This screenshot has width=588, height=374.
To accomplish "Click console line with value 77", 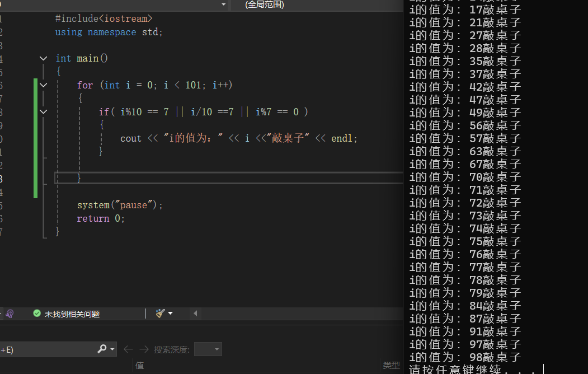I will (465, 267).
